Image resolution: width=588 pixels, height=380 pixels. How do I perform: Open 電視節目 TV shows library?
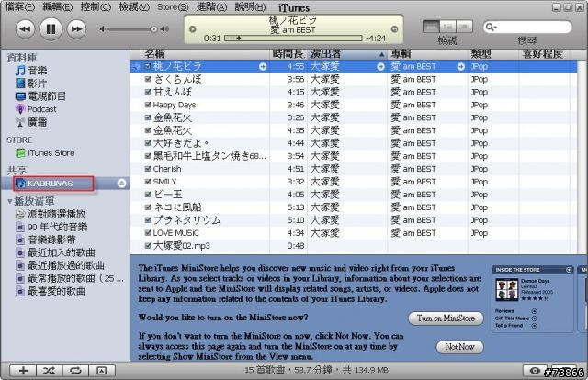point(40,96)
